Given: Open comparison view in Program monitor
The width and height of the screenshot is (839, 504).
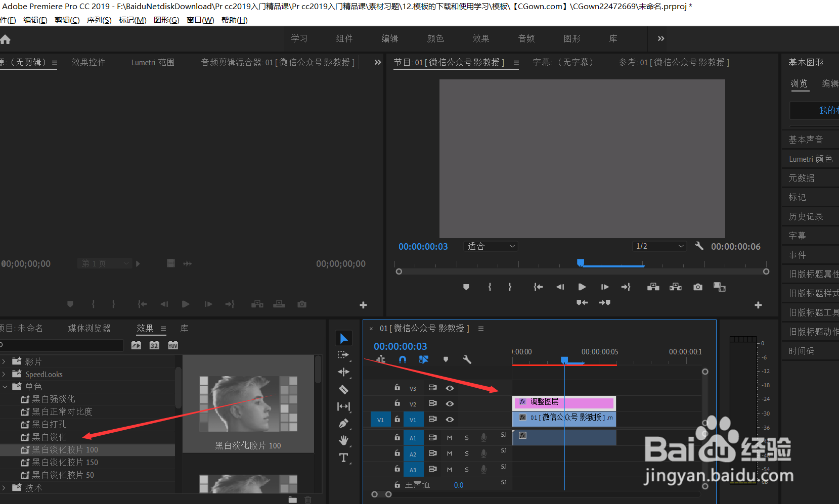Looking at the screenshot, I should click(x=720, y=287).
